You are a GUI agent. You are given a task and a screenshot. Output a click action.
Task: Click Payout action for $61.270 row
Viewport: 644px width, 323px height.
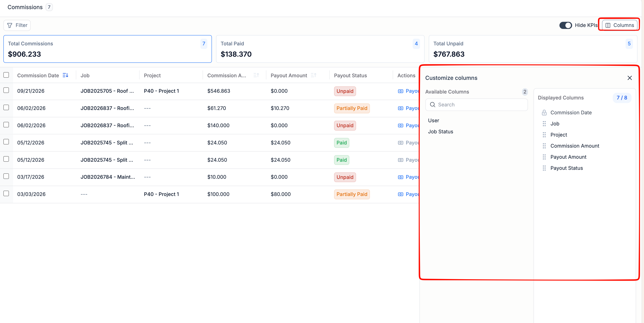pyautogui.click(x=409, y=108)
